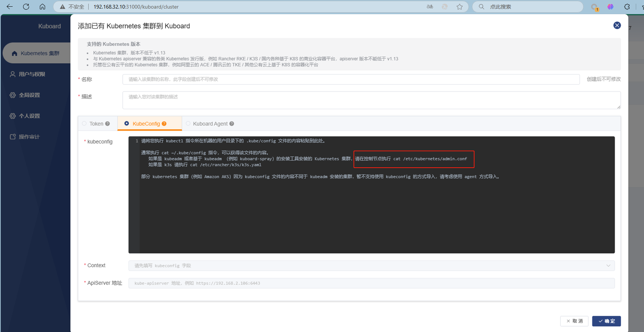Viewport: 644px width, 332px height.
Task: Click the help icon next to Kuboard Agent
Action: click(232, 124)
